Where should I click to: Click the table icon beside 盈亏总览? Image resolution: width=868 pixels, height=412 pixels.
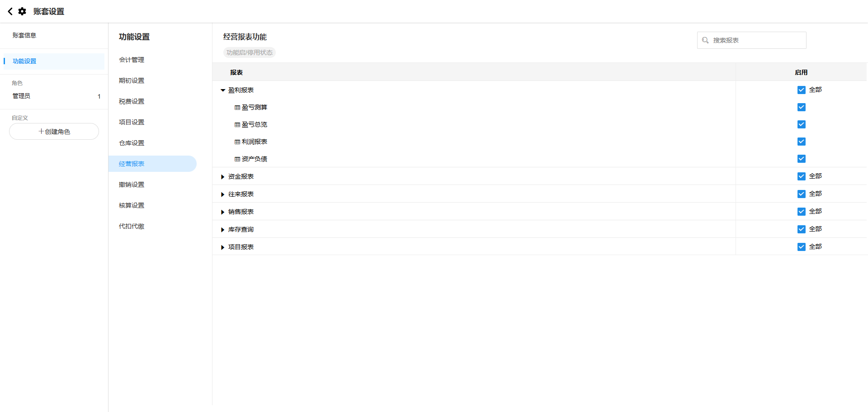click(237, 125)
